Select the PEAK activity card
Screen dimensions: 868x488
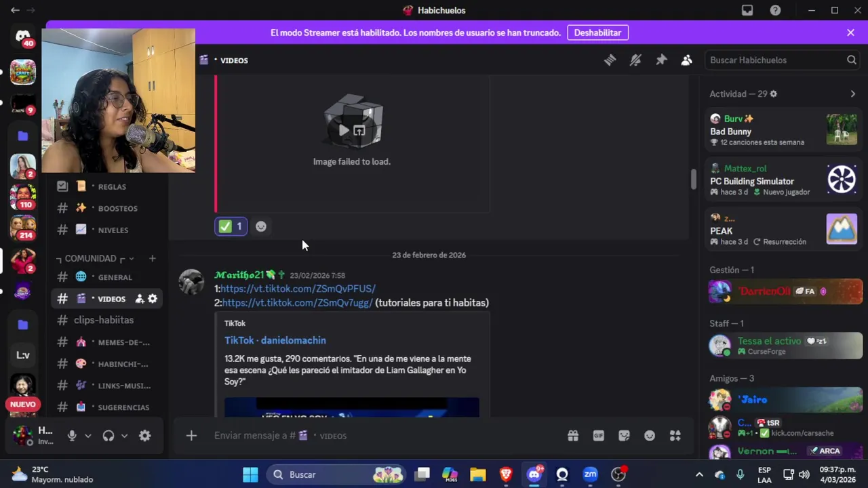pyautogui.click(x=783, y=229)
